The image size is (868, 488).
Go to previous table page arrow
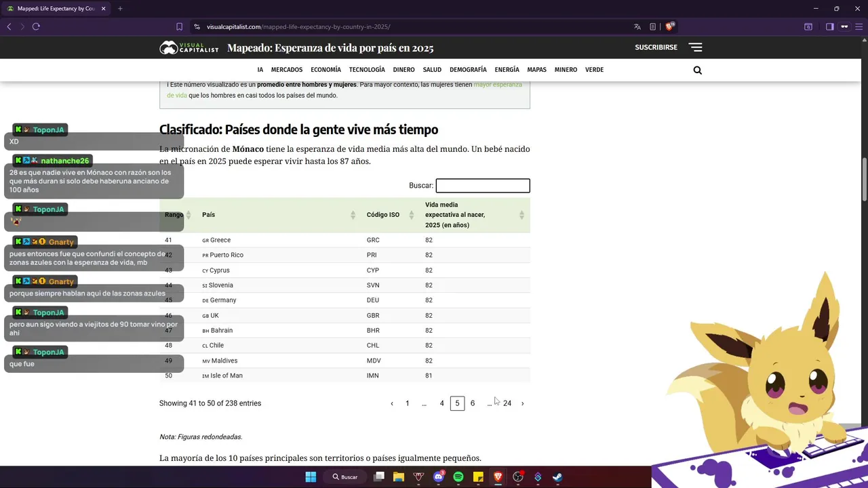pos(392,403)
